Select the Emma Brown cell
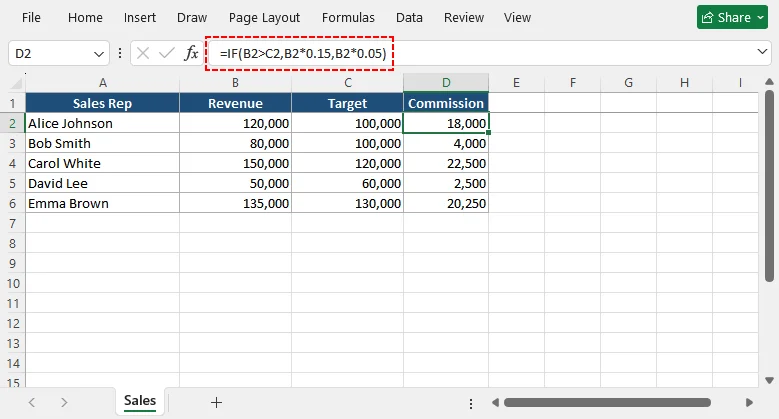 click(102, 203)
